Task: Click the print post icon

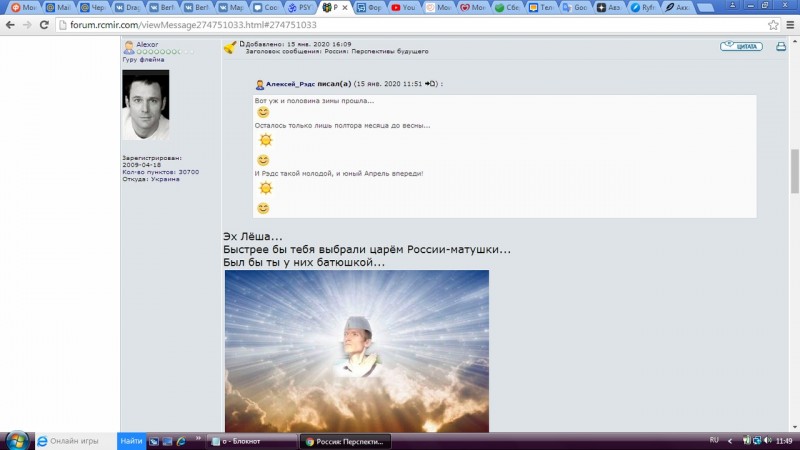Action: [781, 46]
